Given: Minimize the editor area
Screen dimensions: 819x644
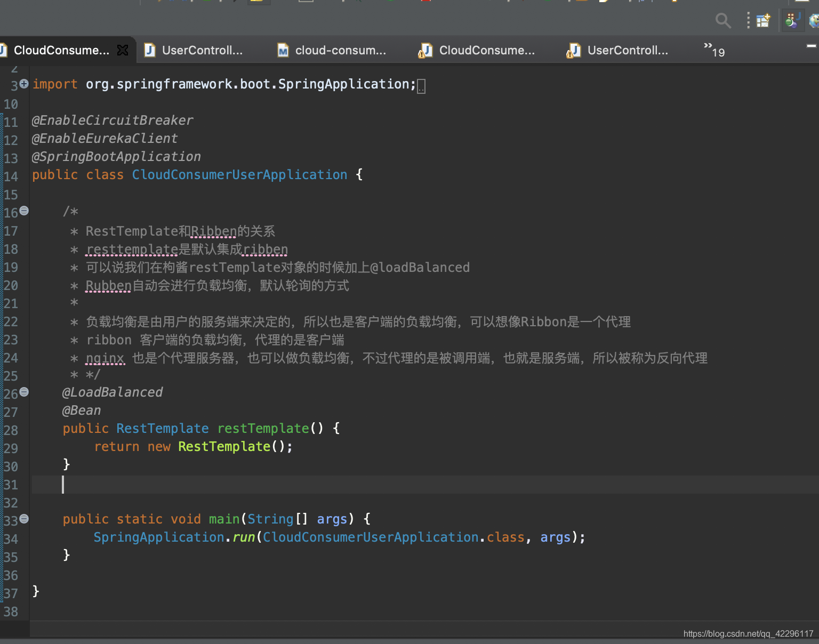Looking at the screenshot, I should [x=812, y=46].
